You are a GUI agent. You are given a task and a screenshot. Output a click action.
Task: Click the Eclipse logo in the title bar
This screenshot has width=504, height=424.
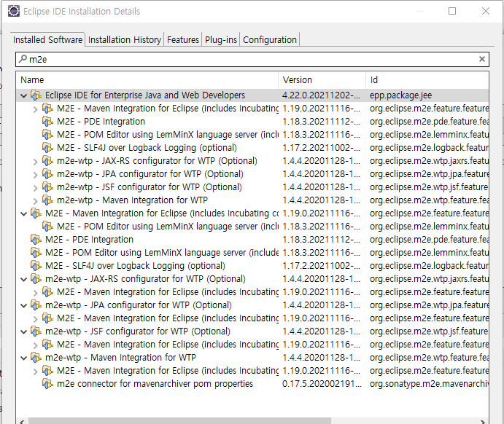(x=14, y=11)
